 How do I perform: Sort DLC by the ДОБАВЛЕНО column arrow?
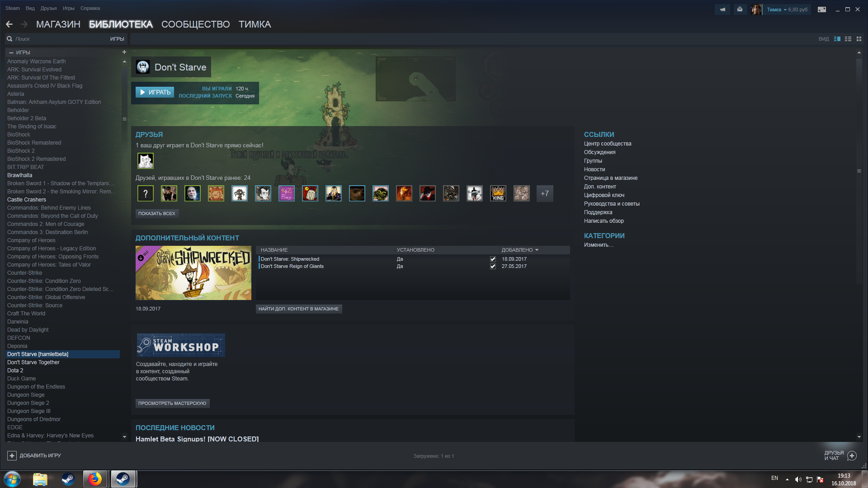537,250
